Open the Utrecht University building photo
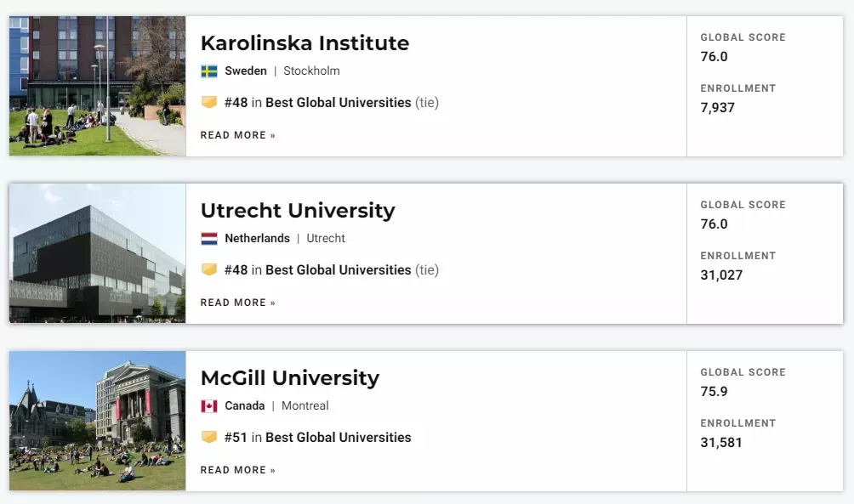The width and height of the screenshot is (854, 504). (x=98, y=253)
